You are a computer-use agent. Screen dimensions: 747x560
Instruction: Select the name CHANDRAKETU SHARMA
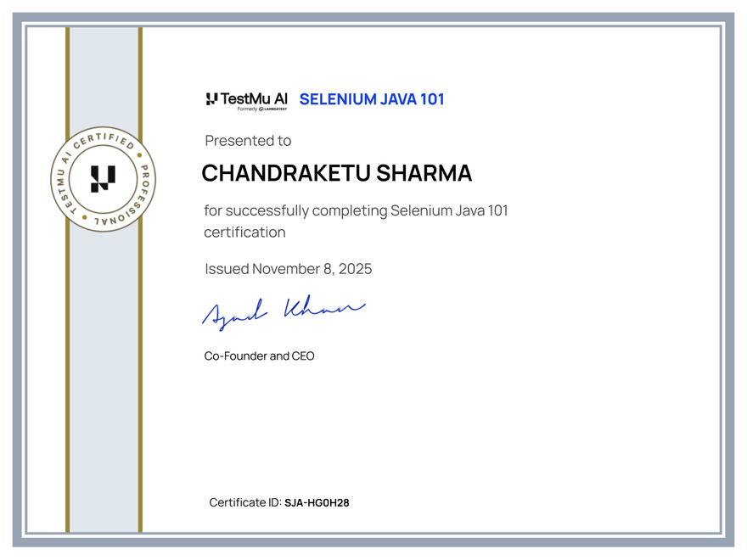(336, 173)
